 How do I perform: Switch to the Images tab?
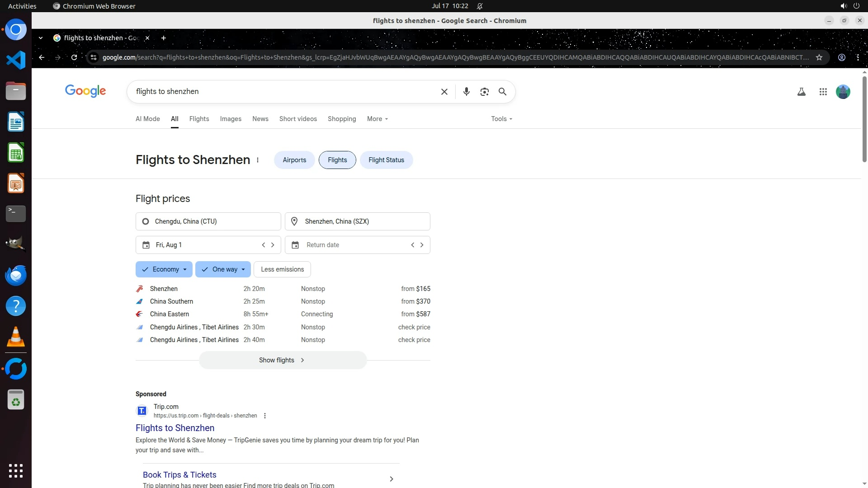pyautogui.click(x=231, y=119)
